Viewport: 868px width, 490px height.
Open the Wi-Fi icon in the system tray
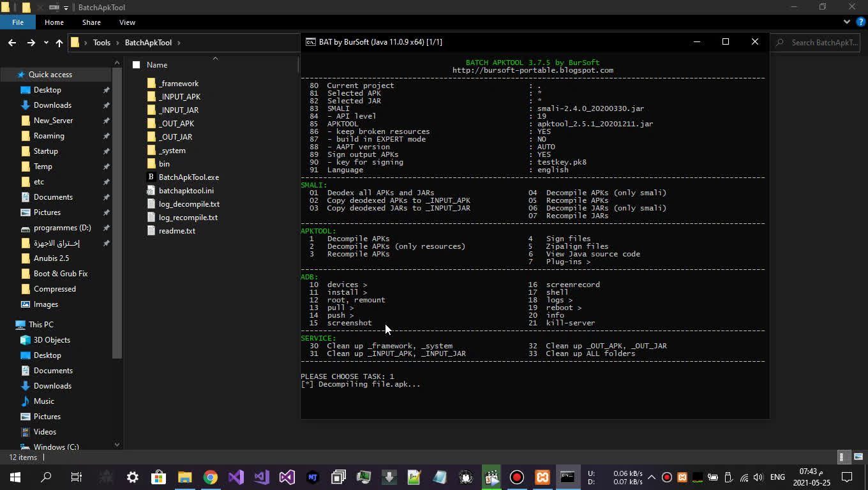[x=744, y=477]
